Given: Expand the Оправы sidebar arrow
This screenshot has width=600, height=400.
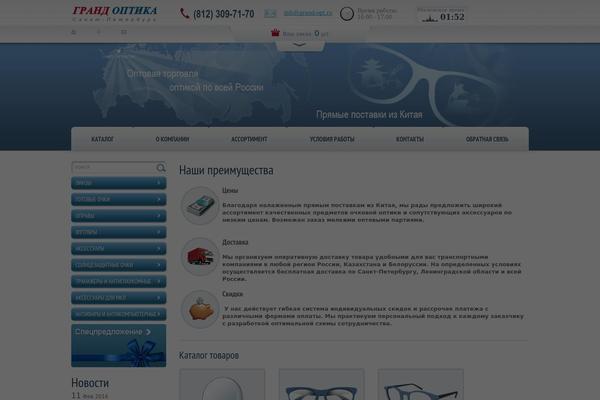Looking at the screenshot, I should (x=158, y=216).
